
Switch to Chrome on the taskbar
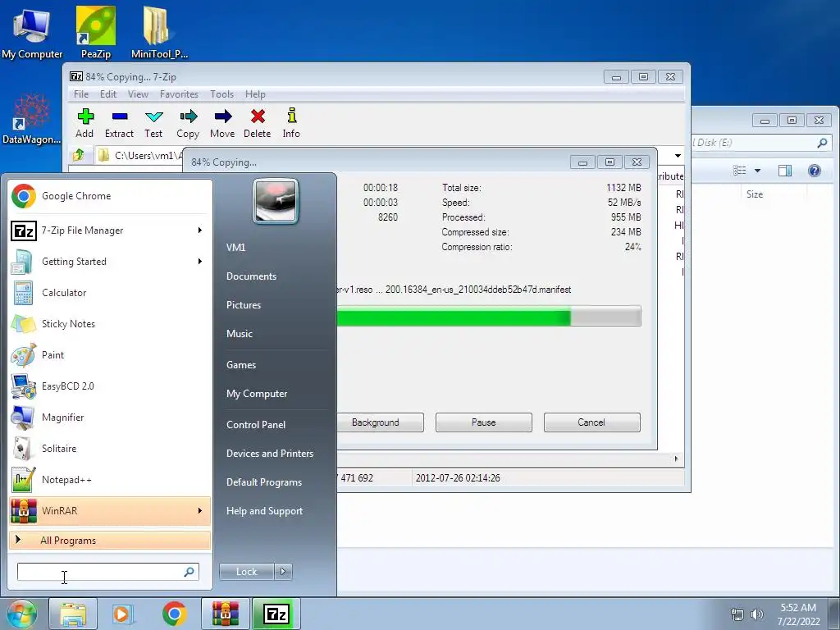click(x=174, y=614)
